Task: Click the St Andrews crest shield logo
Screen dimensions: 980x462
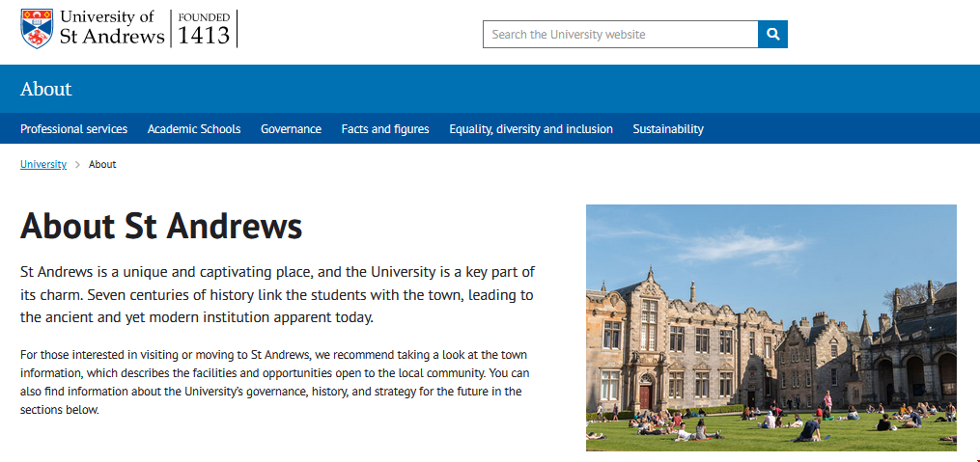Action: click(37, 28)
